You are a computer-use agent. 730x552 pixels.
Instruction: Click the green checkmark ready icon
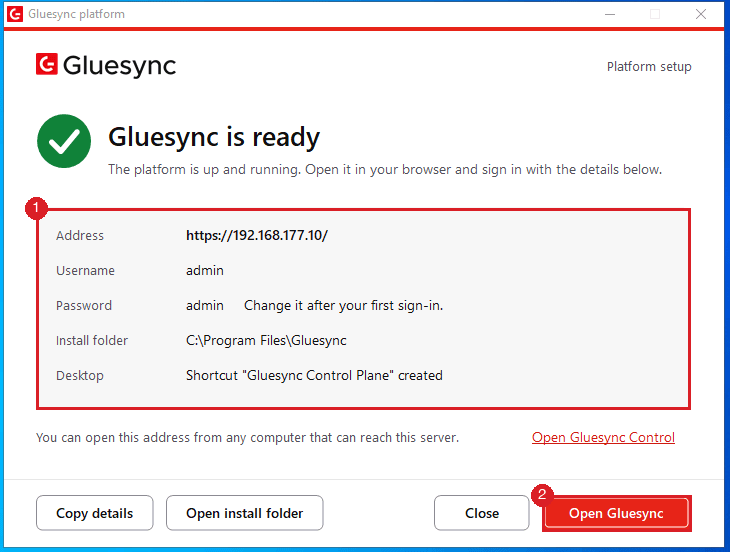point(64,141)
